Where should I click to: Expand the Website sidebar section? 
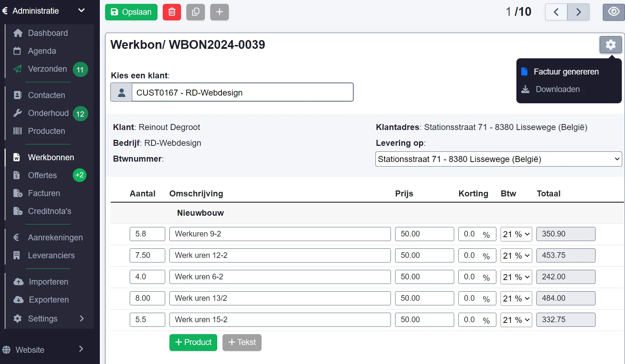[x=81, y=349]
